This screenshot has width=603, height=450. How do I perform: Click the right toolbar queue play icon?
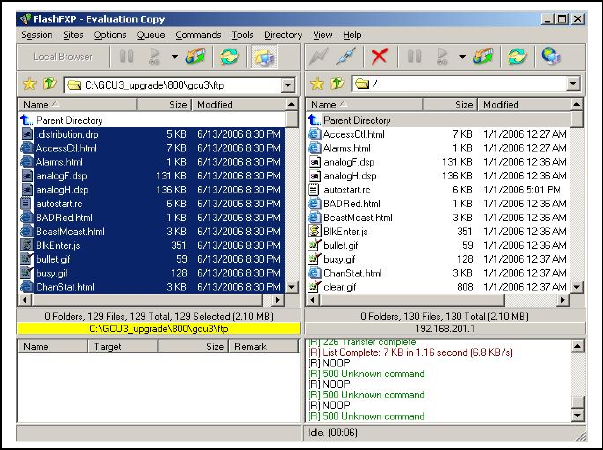[x=443, y=57]
